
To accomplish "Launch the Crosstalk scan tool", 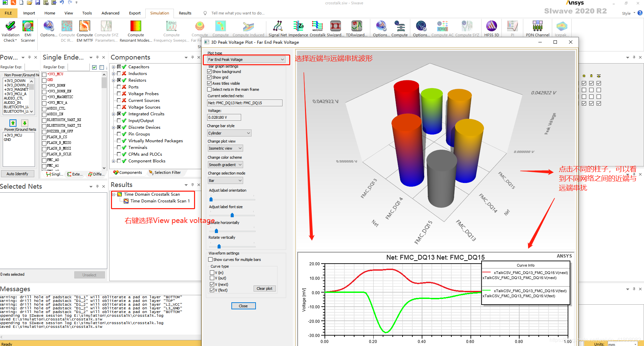I will pyautogui.click(x=317, y=29).
